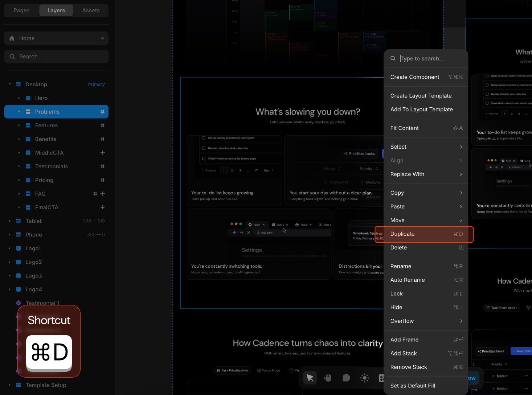The image size is (532, 395).
Task: Select the Logo2 layer row
Action: [x=56, y=262]
